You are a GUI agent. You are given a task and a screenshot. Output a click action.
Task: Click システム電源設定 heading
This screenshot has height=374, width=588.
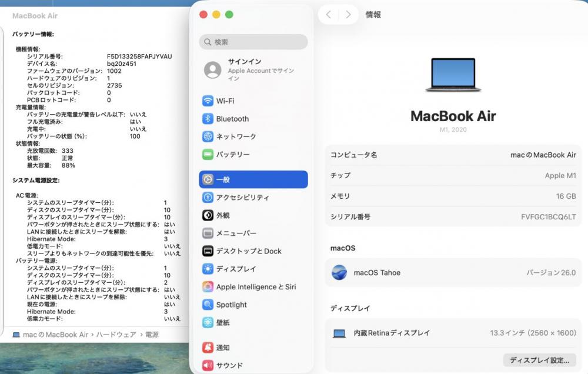(x=36, y=181)
